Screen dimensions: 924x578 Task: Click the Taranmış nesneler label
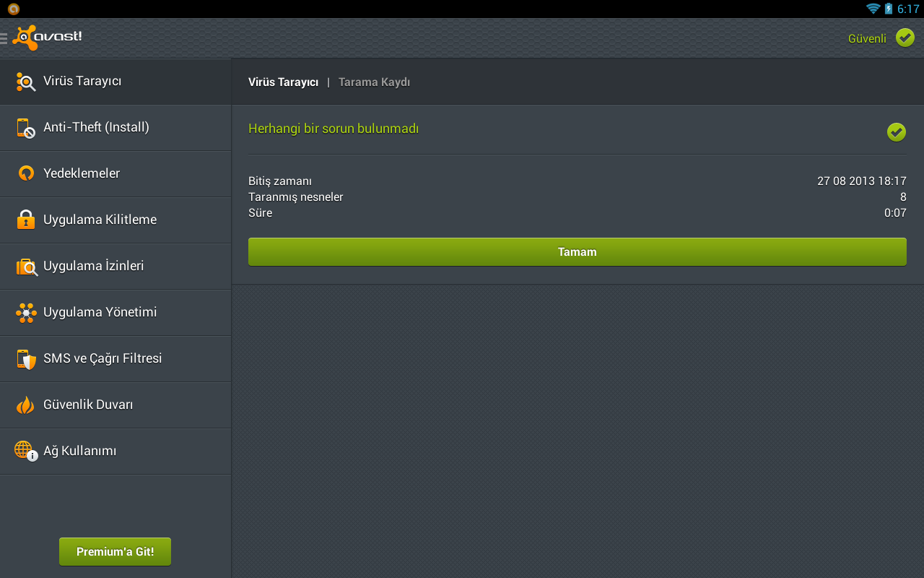pos(296,197)
